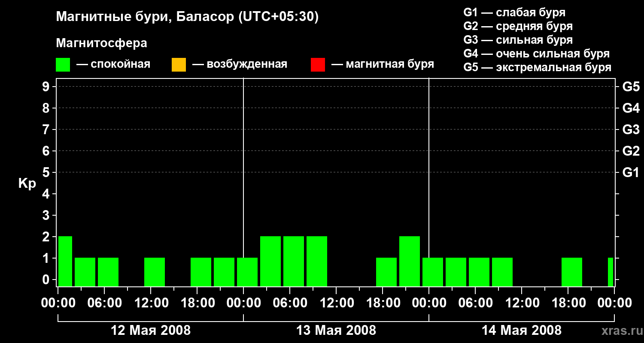
Task: Click the G2 — средняя буря legend text
Action: pyautogui.click(x=518, y=26)
